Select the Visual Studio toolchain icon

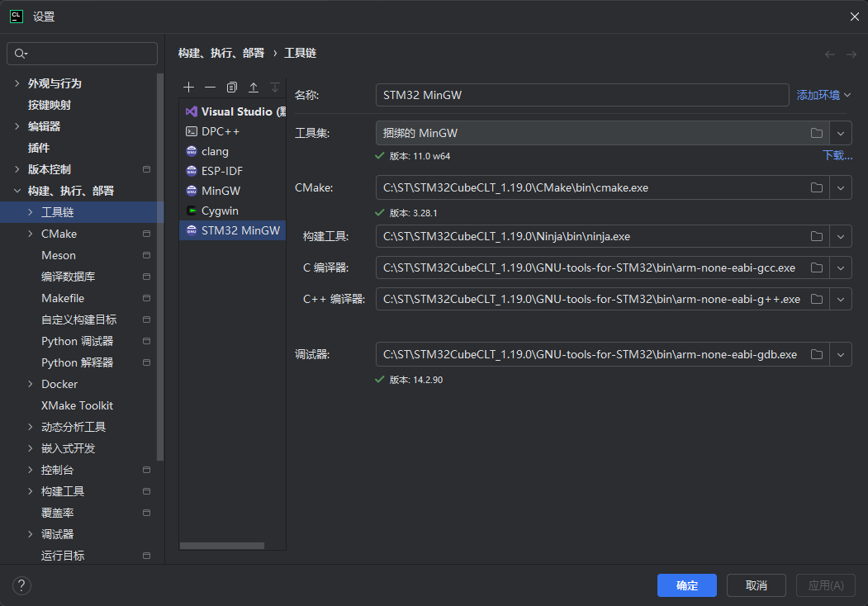click(x=191, y=111)
